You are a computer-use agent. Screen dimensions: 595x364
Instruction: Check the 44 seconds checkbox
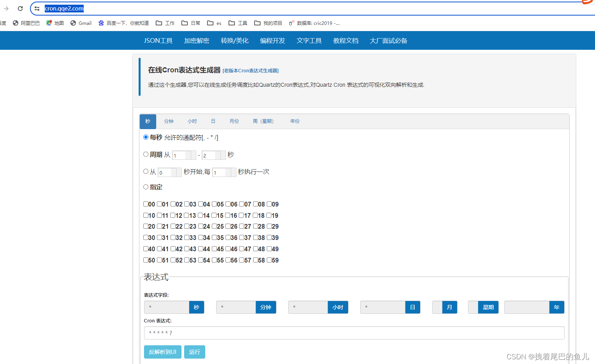tap(201, 249)
